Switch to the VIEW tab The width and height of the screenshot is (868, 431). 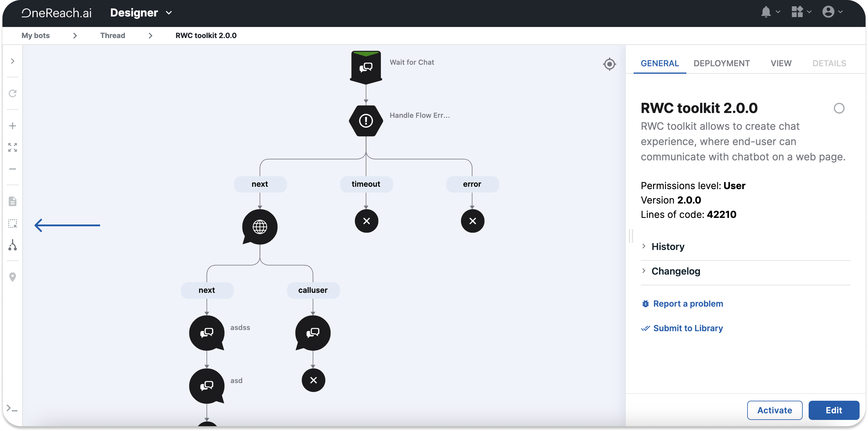click(781, 63)
